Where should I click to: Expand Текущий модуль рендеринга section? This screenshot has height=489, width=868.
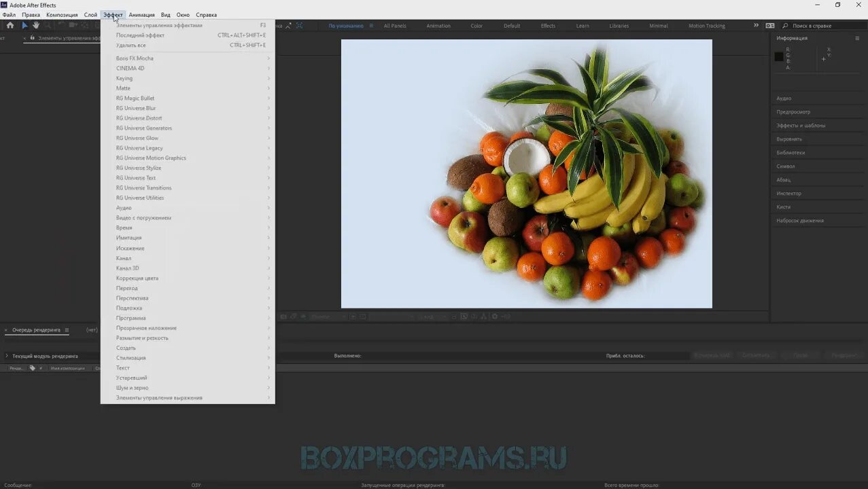[7, 356]
